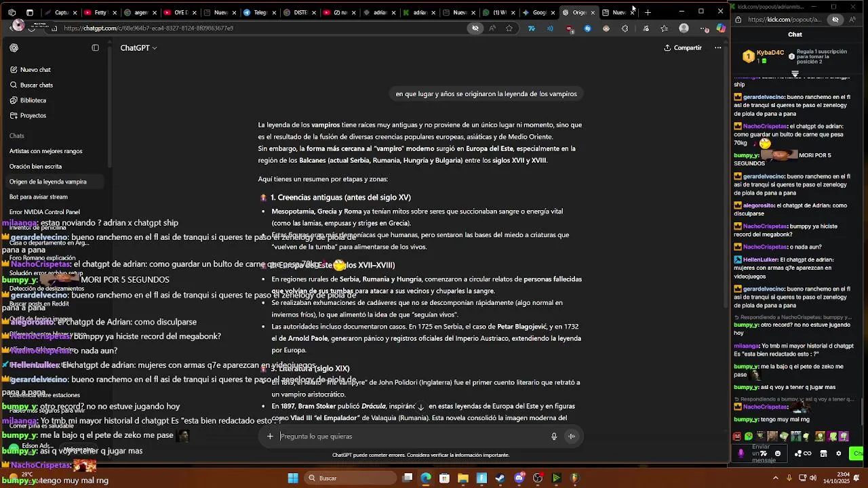Click the scroll-to-bottom arrow button

pyautogui.click(x=420, y=407)
